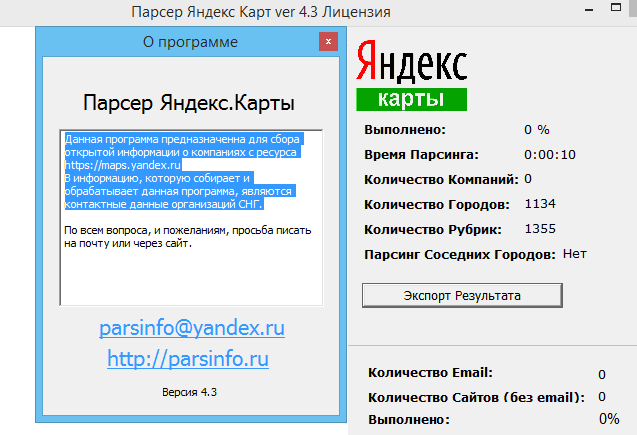Click "Нет" next to "Парсинг Соседних Городов"

(x=574, y=254)
